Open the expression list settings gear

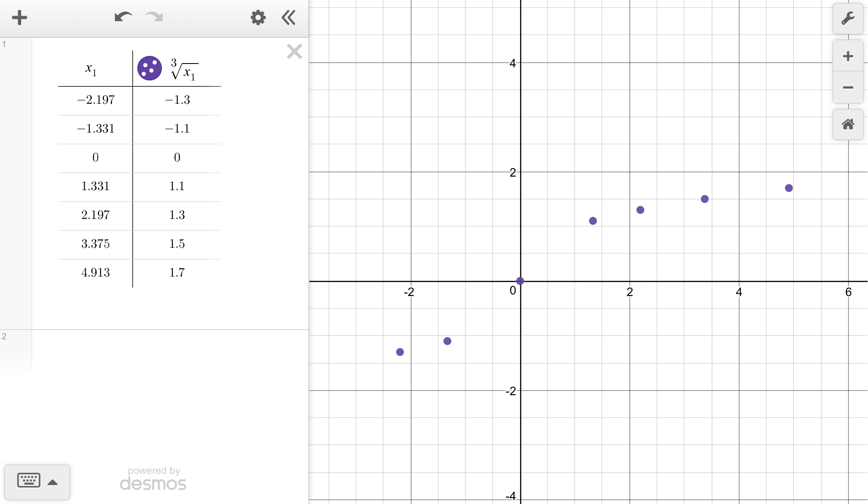point(258,18)
